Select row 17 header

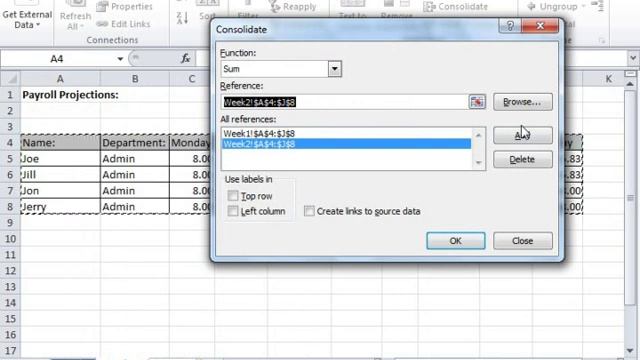click(x=10, y=351)
